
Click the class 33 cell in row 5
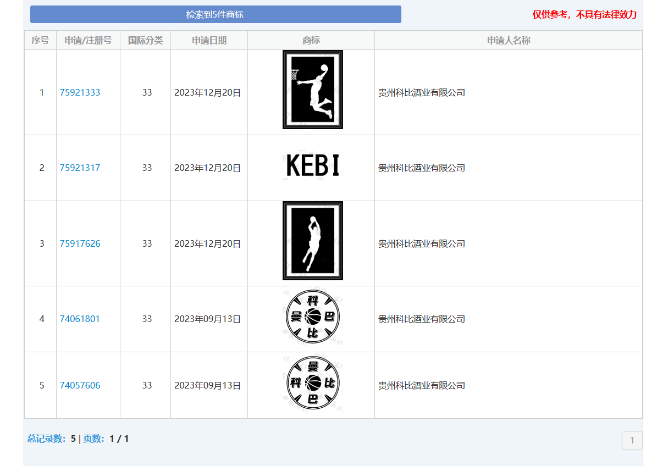147,386
